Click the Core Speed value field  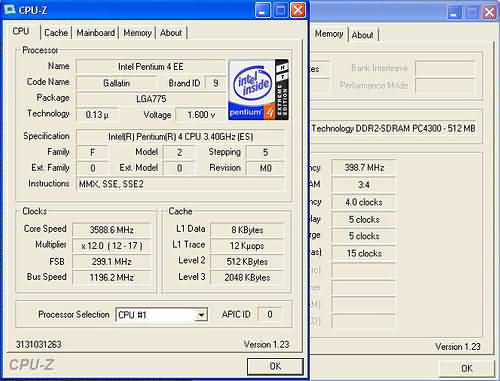pos(112,230)
